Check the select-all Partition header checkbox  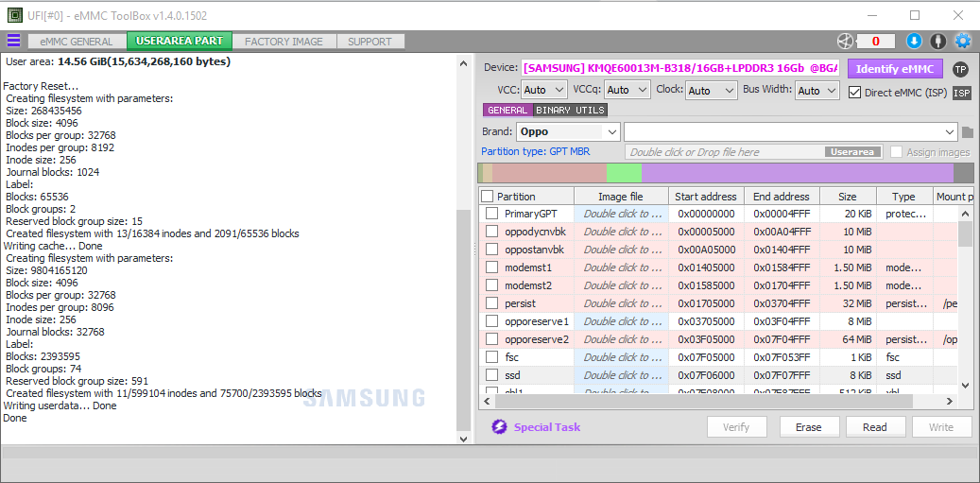[487, 197]
